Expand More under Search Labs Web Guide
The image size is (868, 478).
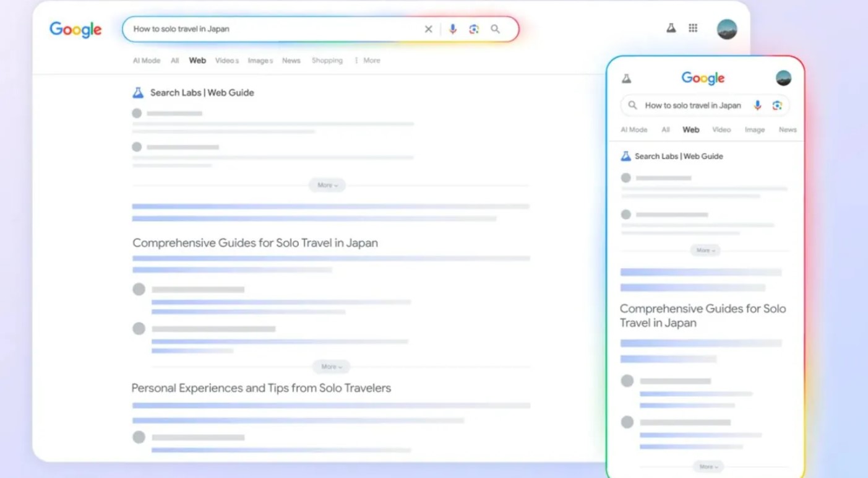[327, 185]
